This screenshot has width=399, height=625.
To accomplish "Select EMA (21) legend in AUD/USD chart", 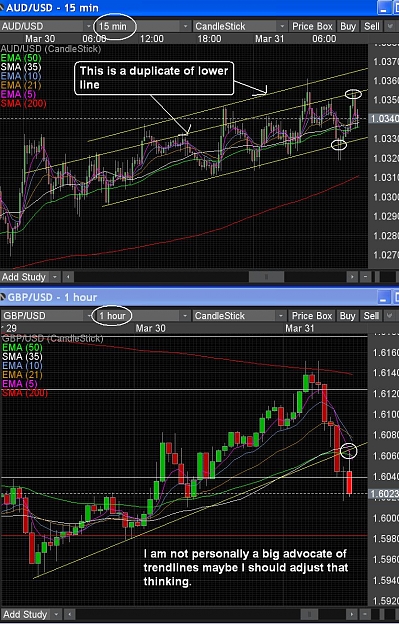I will click(21, 85).
